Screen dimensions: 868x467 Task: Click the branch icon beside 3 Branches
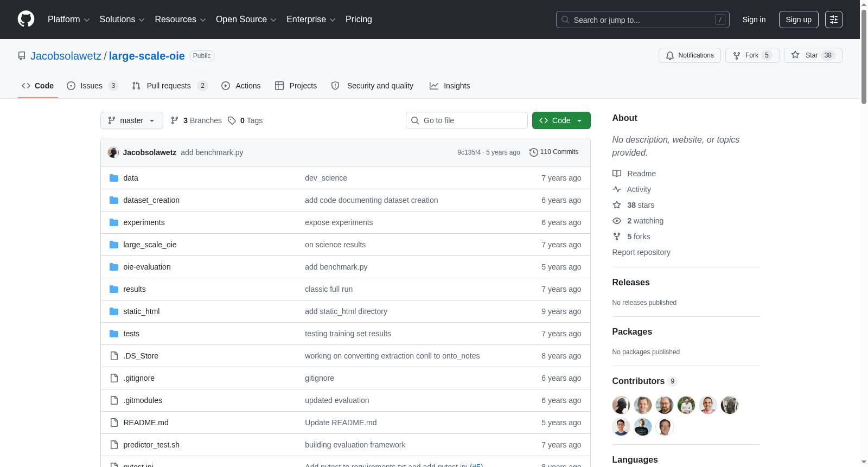click(175, 120)
